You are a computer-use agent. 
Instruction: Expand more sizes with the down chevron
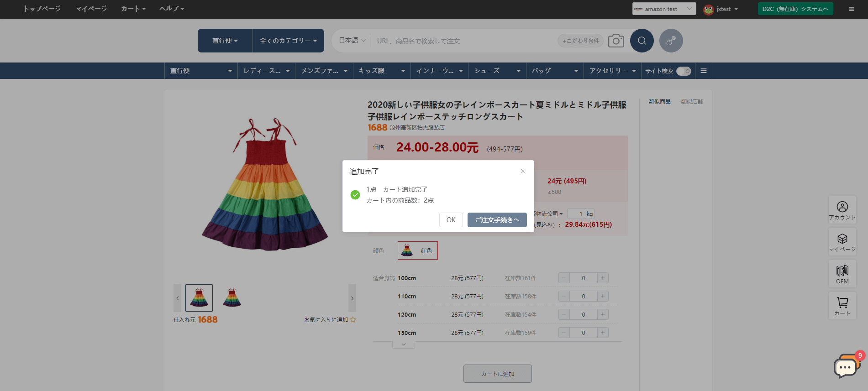[x=404, y=344]
